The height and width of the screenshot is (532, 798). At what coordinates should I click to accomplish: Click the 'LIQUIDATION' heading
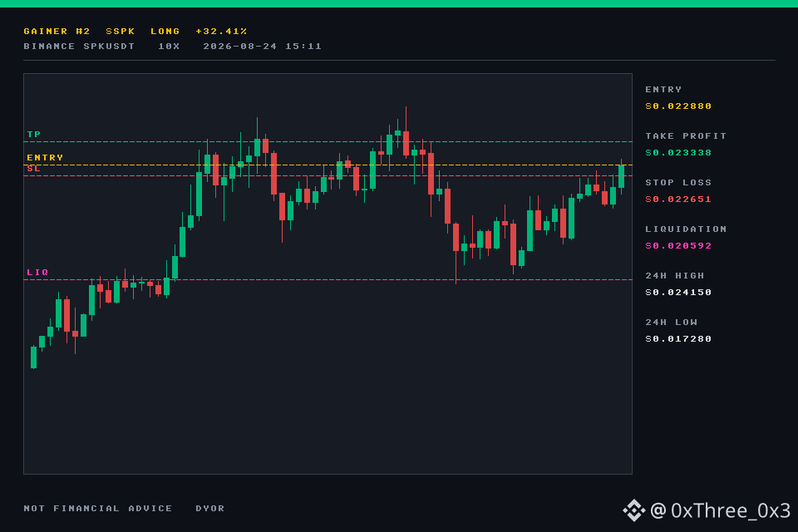point(686,229)
